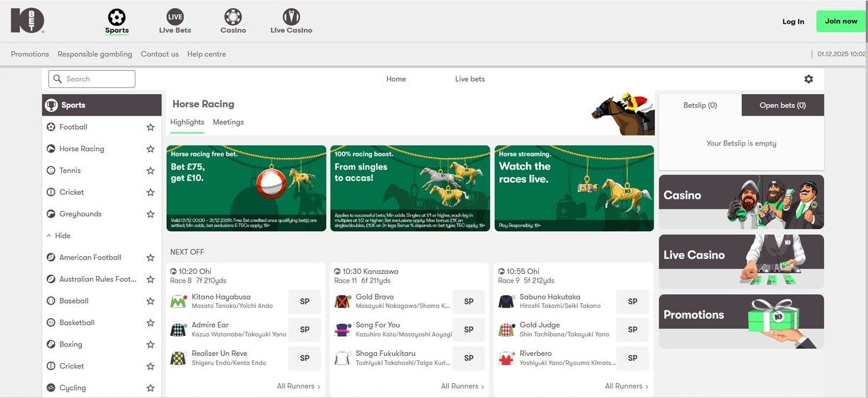Open the 10Bet logo home link
Screen dimensions: 868x398
coord(28,21)
